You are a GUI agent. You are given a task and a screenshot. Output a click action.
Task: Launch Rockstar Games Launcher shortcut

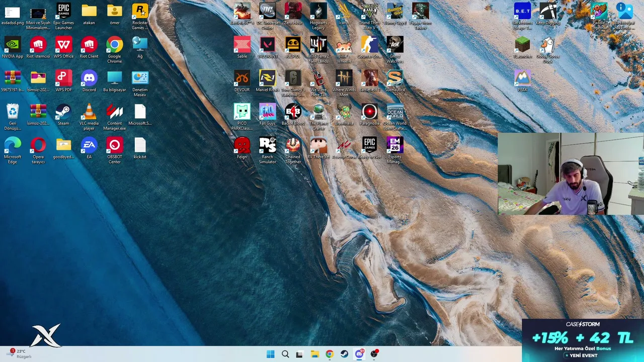coord(140,17)
